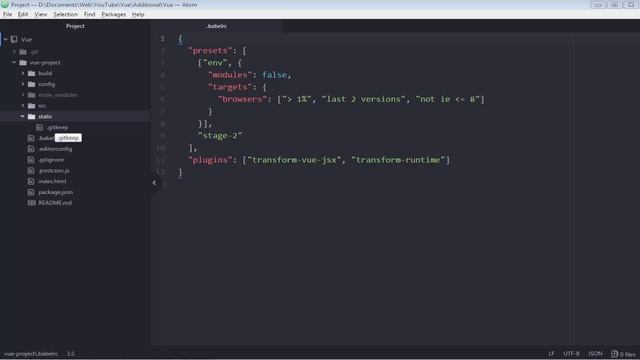Image resolution: width=640 pixels, height=360 pixels.
Task: Click the "transform-runtime" string
Action: [x=398, y=160]
